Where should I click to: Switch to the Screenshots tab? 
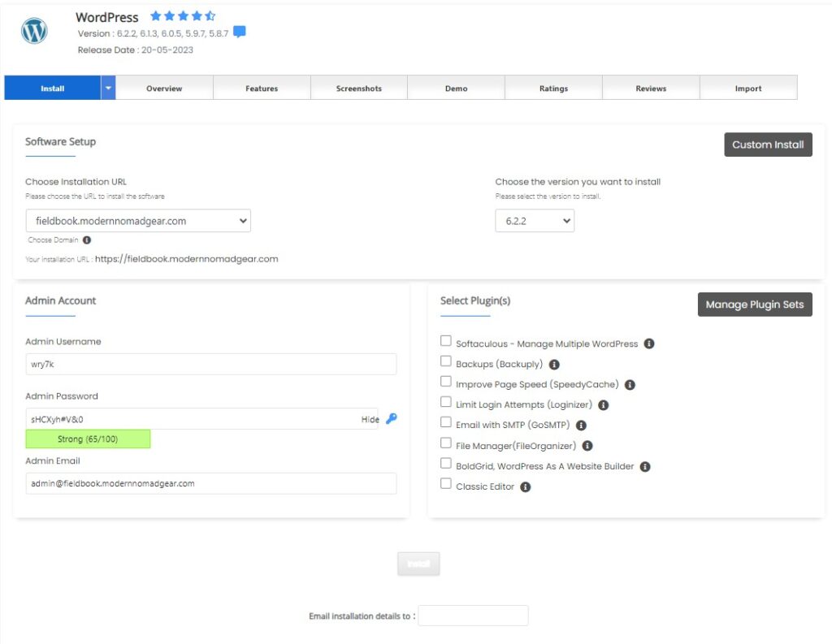(x=358, y=89)
